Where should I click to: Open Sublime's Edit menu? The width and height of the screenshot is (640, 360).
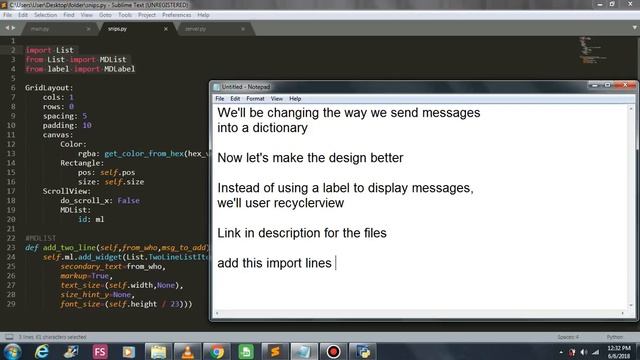click(23, 15)
